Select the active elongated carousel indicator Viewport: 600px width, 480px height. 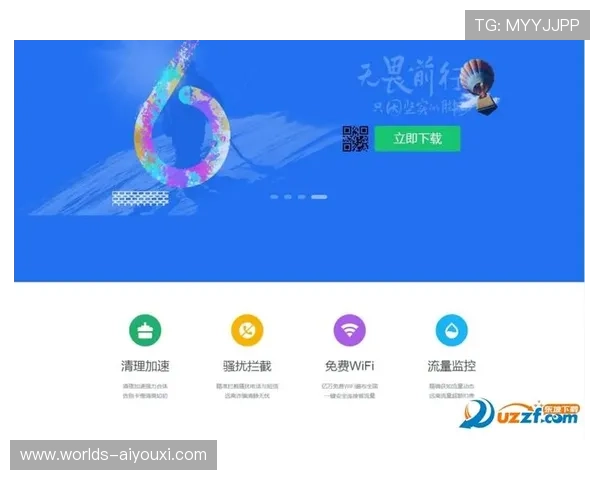point(319,197)
